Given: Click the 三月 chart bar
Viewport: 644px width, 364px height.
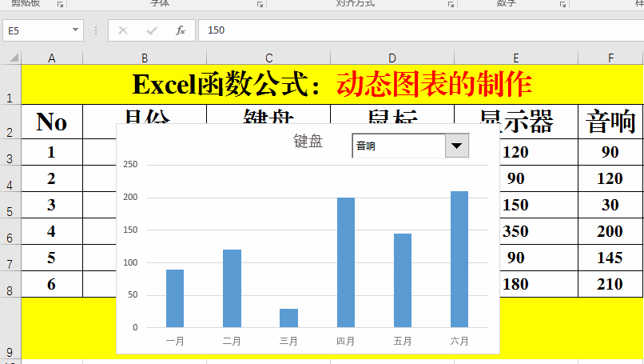Looking at the screenshot, I should point(288,318).
